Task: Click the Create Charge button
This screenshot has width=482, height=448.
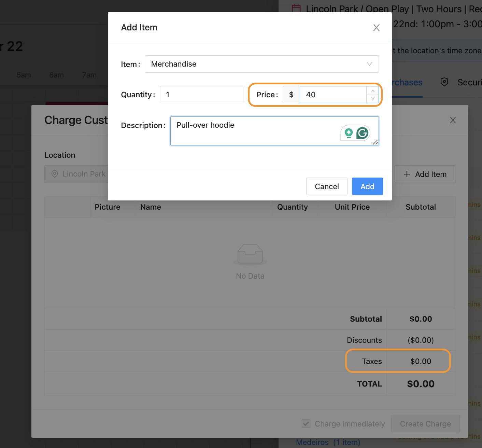Action: 425,424
